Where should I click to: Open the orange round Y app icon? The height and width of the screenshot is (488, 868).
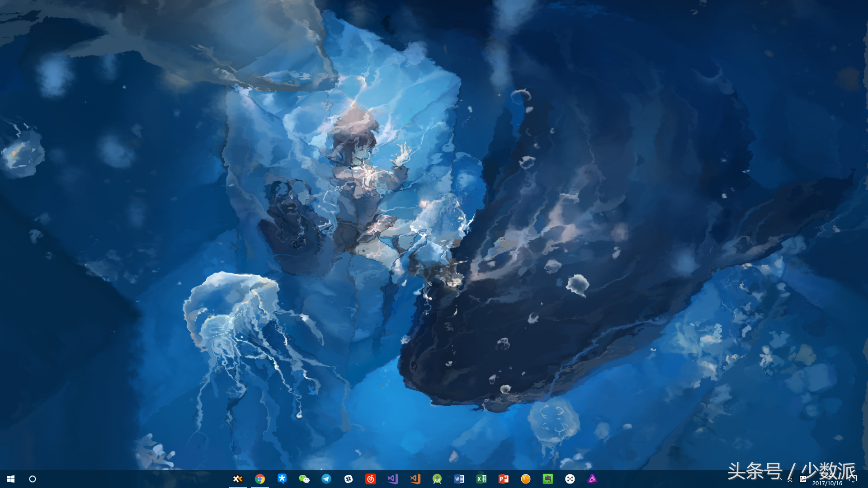(526, 479)
